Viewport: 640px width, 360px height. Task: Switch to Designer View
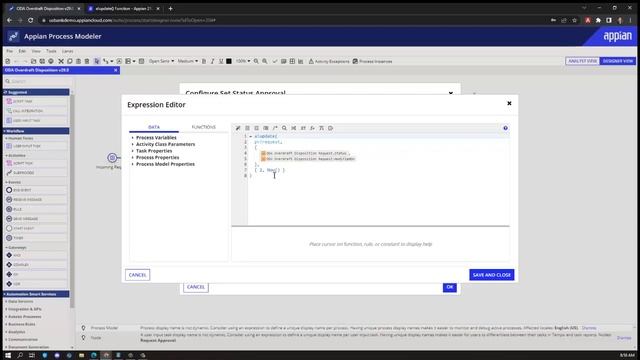[618, 61]
